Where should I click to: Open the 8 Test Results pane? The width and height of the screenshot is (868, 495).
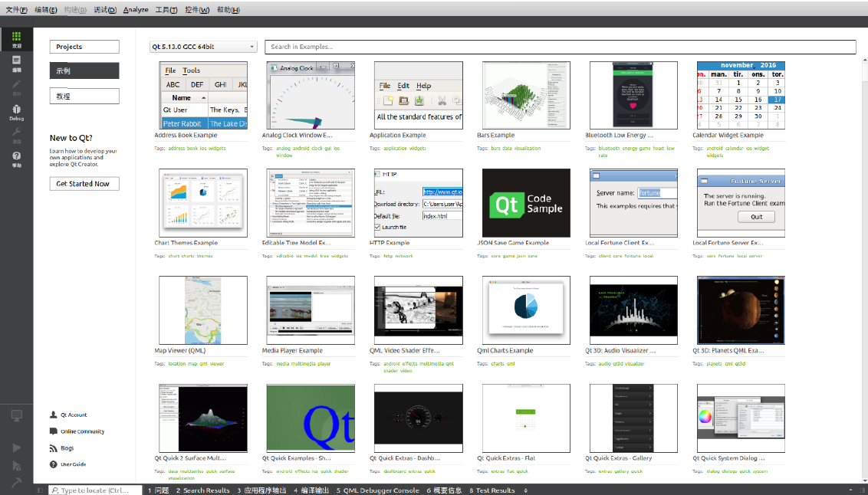pos(492,490)
